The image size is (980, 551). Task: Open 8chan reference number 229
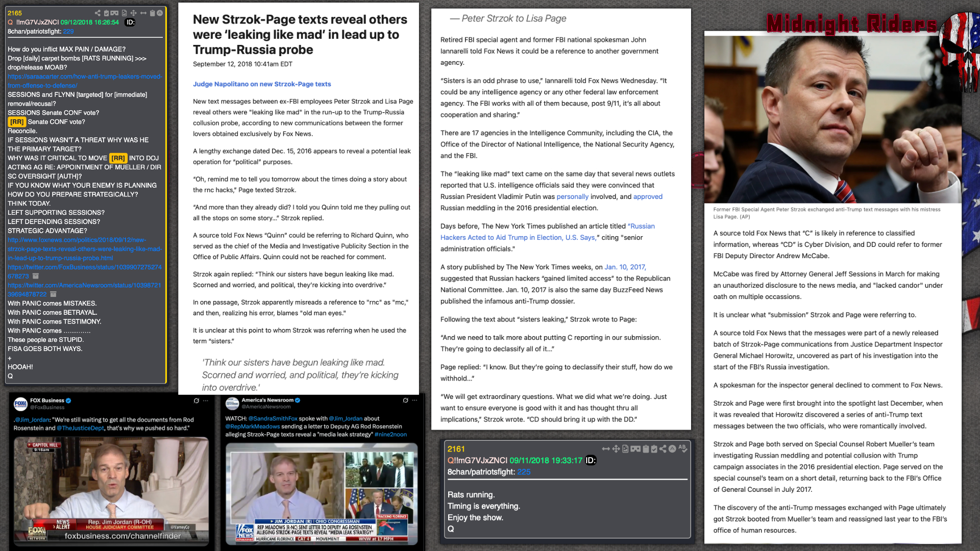[68, 32]
